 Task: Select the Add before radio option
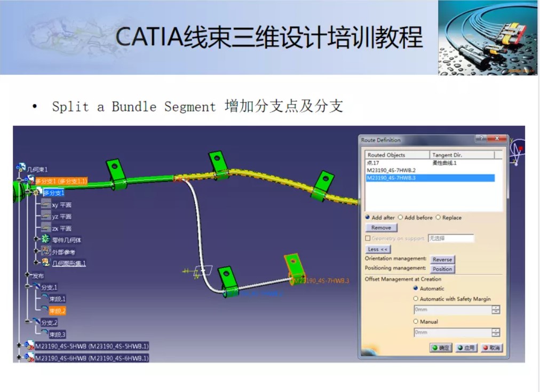coord(401,218)
